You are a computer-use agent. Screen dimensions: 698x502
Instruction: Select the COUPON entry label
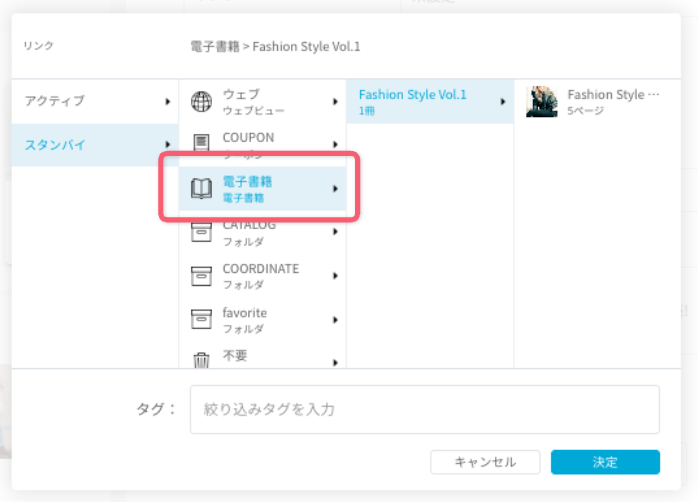pos(248,138)
